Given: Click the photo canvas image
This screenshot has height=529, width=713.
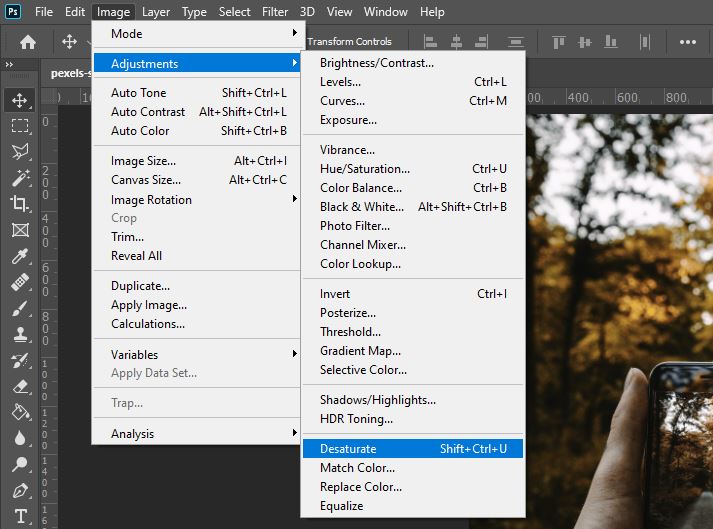Looking at the screenshot, I should (619, 321).
